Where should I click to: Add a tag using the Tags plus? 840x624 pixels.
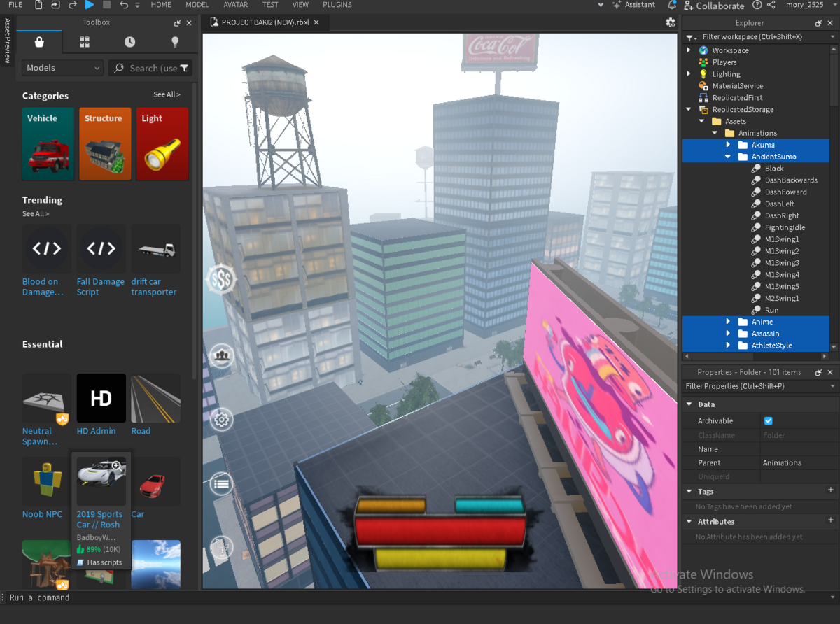click(831, 491)
